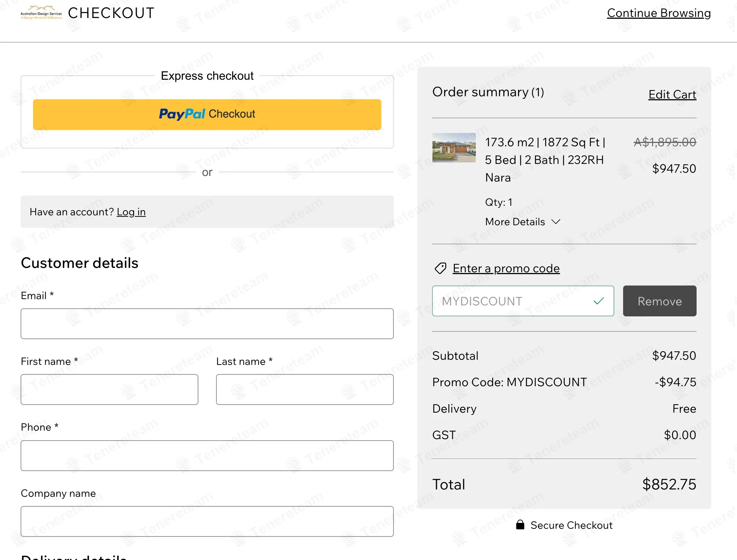Click the Secure Checkout lock icon
The image size is (737, 560).
pyautogui.click(x=520, y=525)
